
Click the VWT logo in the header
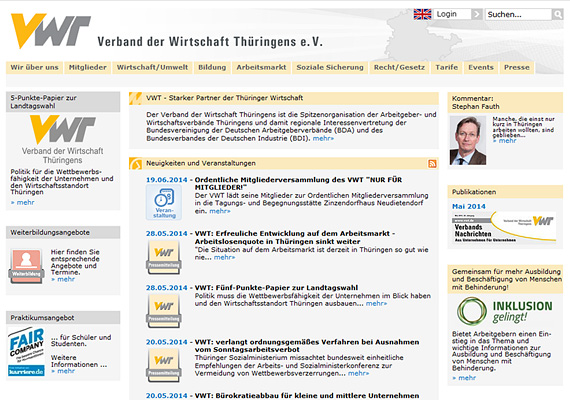pyautogui.click(x=51, y=31)
